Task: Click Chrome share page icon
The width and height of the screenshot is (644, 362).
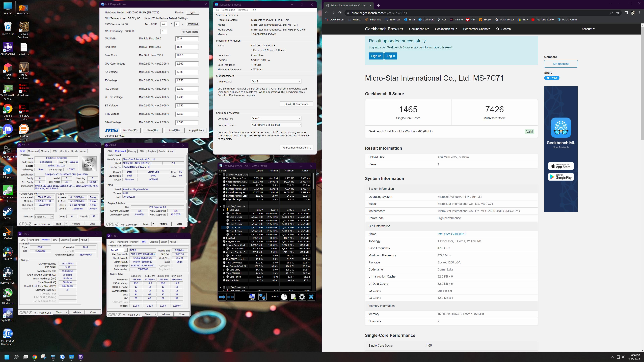Action: (611, 13)
